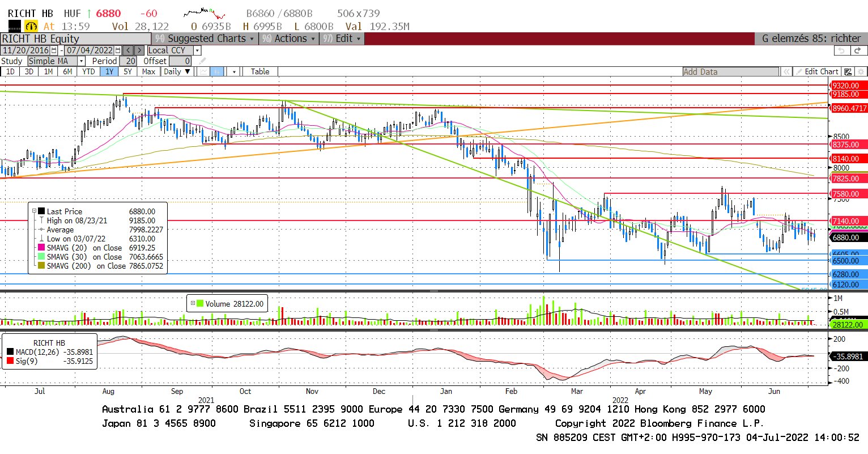Click the 8960.4717 price level label
The height and width of the screenshot is (454, 868).
point(849,108)
